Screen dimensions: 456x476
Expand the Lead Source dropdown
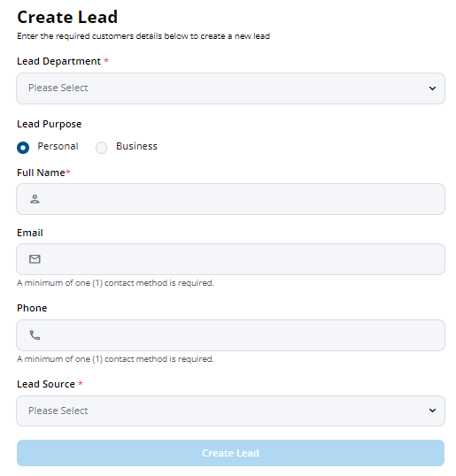[230, 411]
